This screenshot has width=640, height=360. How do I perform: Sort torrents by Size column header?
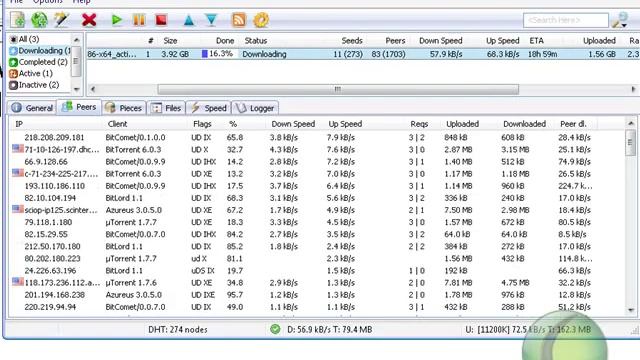(x=170, y=41)
